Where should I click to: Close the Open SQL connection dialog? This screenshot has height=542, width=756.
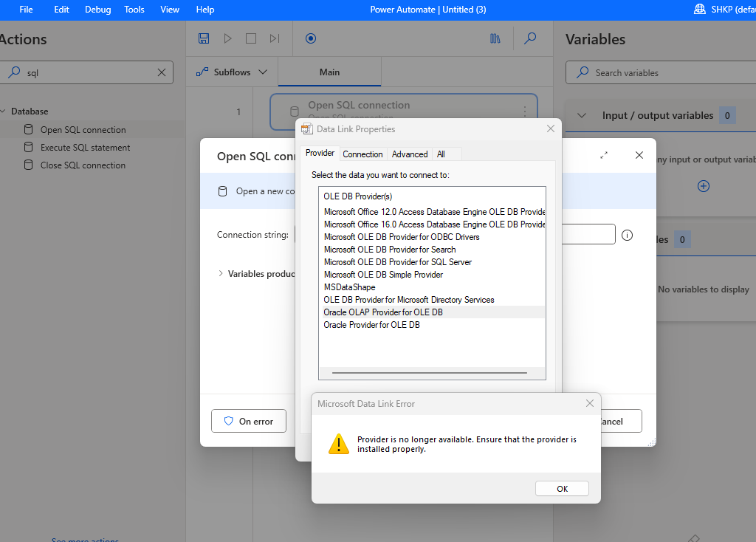pos(639,155)
